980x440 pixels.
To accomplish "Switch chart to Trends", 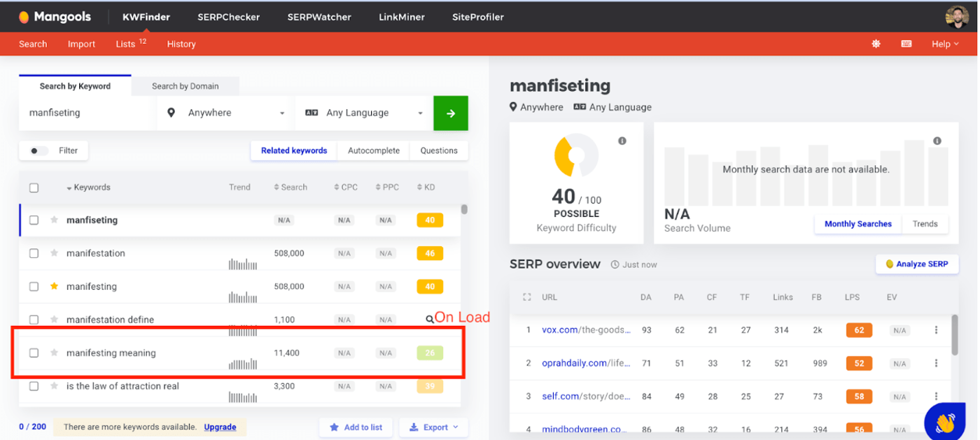I will [925, 224].
